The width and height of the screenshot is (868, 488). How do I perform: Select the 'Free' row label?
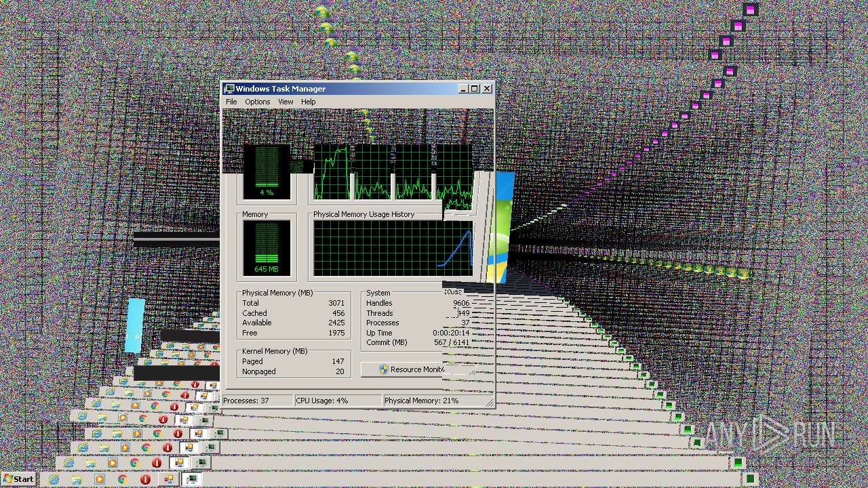(250, 333)
